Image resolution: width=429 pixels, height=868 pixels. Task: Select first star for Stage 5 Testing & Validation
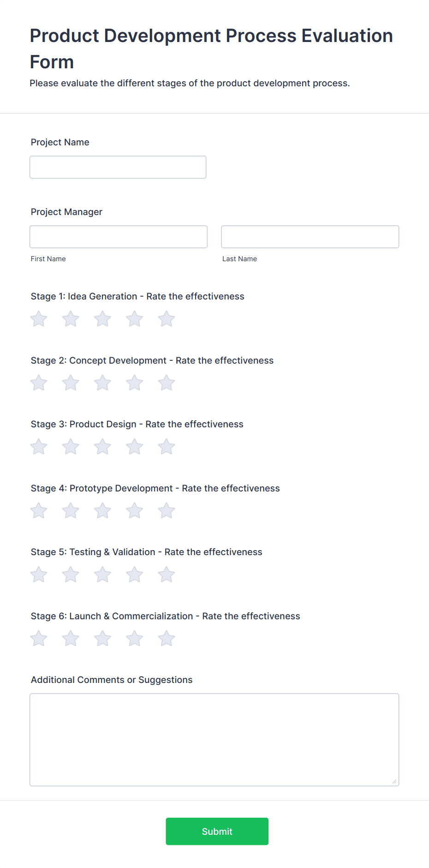click(x=39, y=575)
